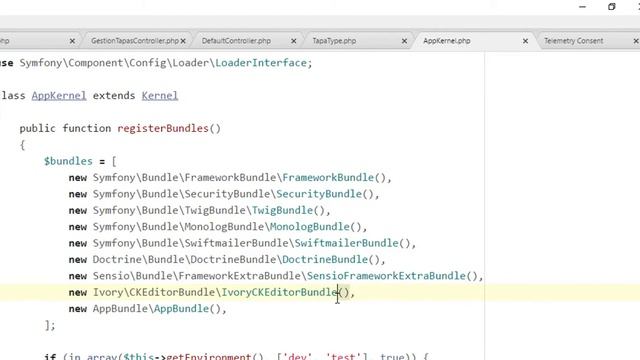Viewport: 640px width, 360px height.
Task: Select the AppKernel.php tab
Action: (447, 41)
